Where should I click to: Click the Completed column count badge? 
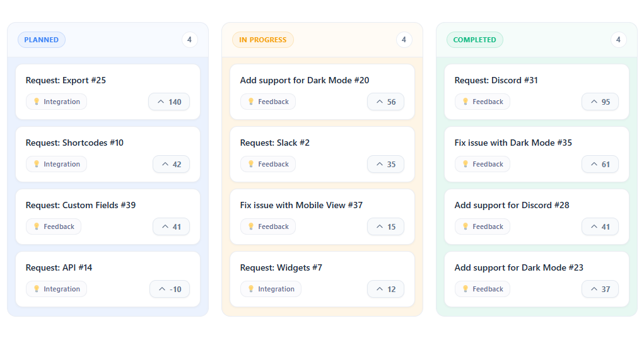618,40
